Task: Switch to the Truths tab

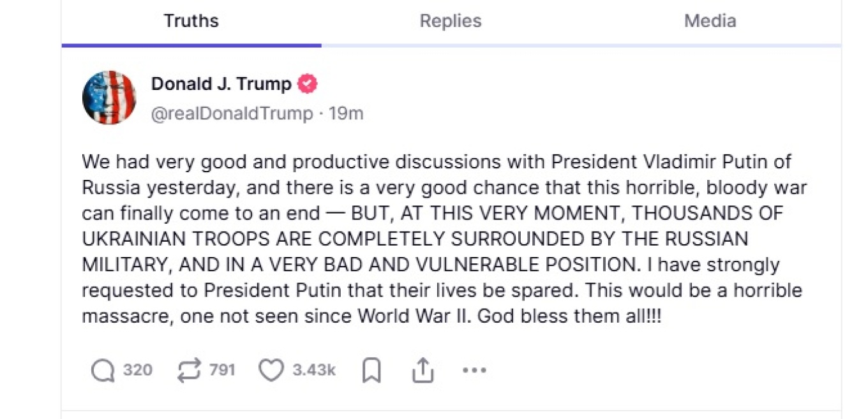Action: (191, 21)
